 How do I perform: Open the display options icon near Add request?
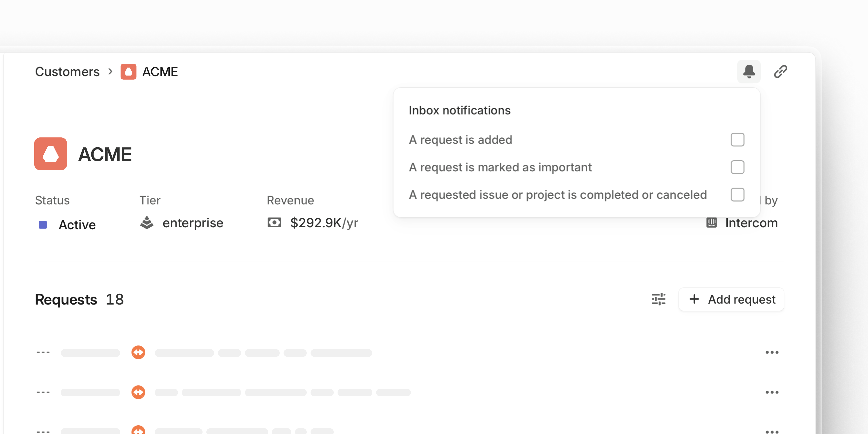(x=658, y=299)
